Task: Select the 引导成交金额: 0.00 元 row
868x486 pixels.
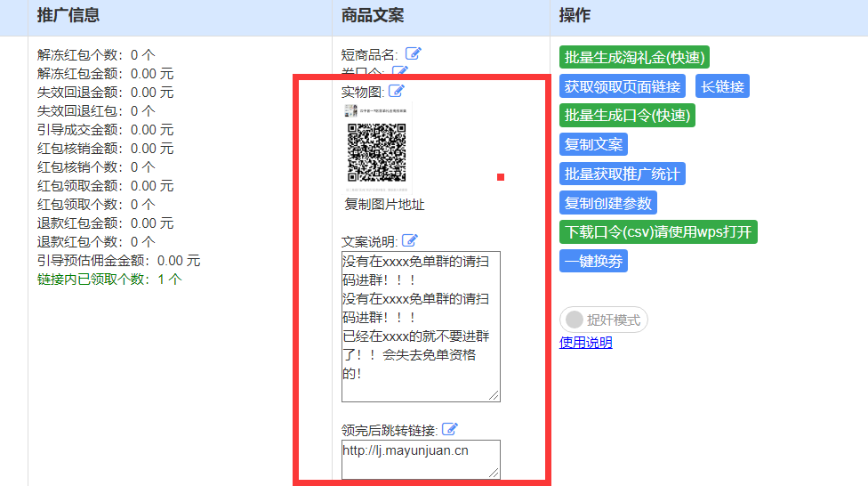Action: pyautogui.click(x=105, y=130)
